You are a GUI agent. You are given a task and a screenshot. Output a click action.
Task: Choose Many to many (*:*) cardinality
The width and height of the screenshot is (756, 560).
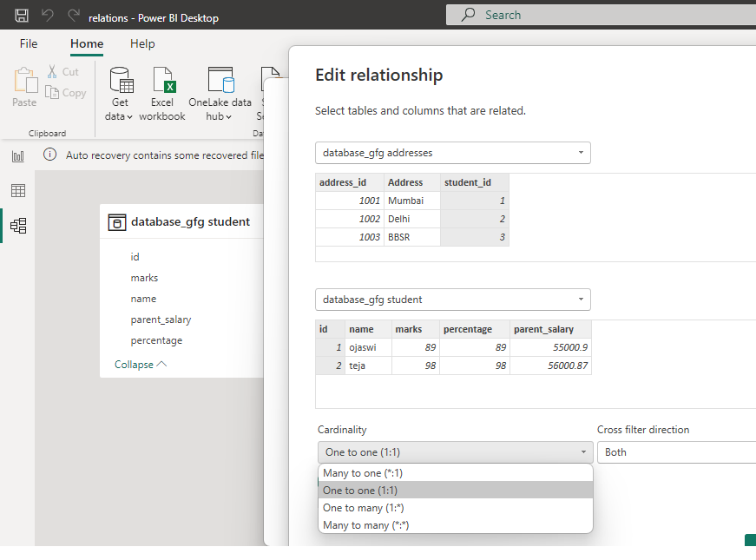pyautogui.click(x=455, y=524)
